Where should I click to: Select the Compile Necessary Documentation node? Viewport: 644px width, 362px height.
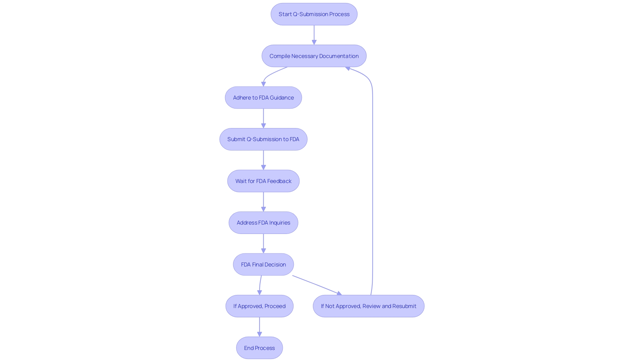click(x=314, y=56)
